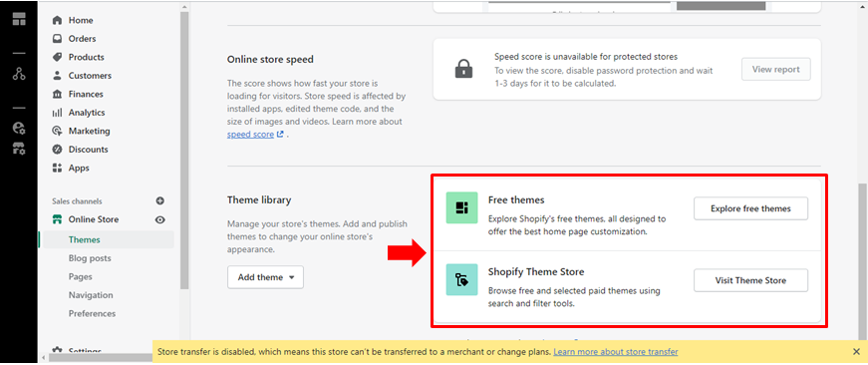Select Online Store sales channel

[x=93, y=219]
